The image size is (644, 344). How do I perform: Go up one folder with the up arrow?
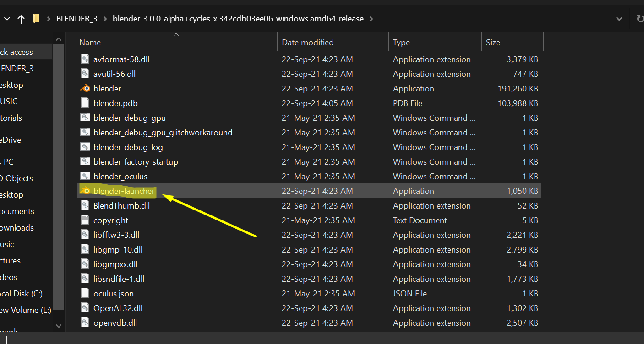coord(21,19)
